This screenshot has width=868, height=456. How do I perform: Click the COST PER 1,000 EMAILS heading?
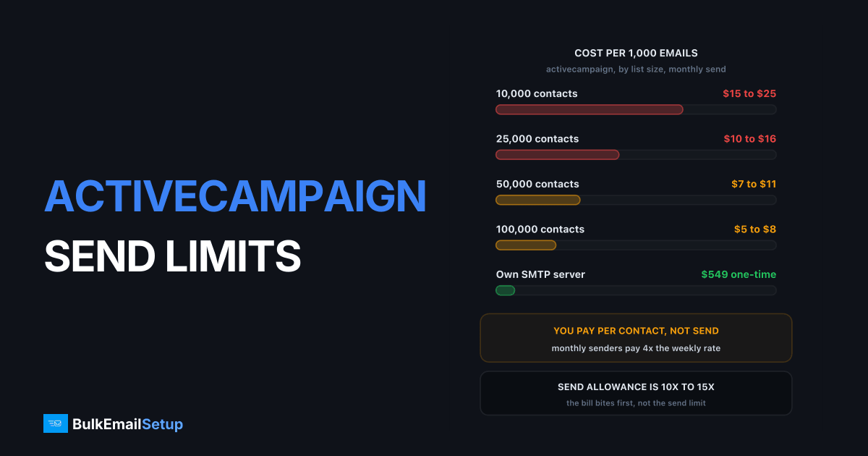pos(636,53)
